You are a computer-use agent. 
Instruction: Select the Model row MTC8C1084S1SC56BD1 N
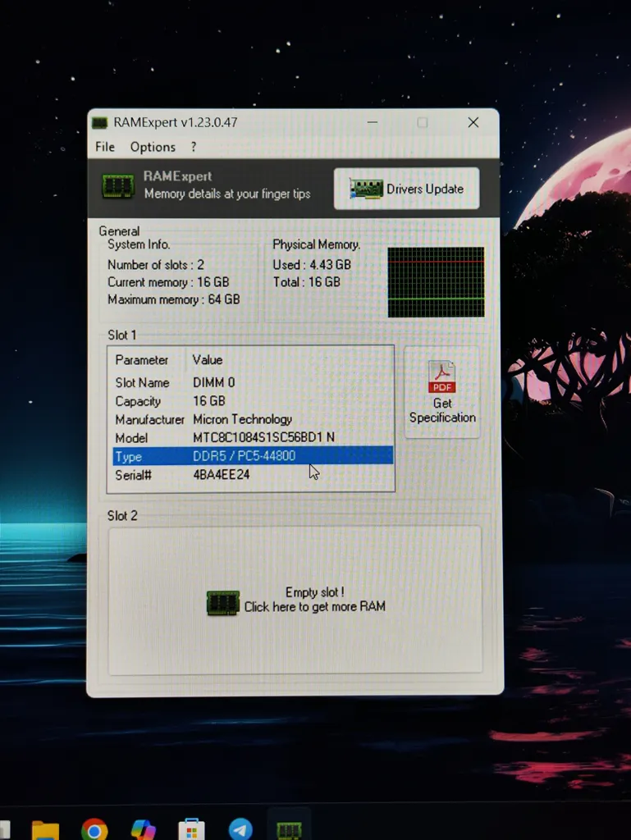point(253,437)
